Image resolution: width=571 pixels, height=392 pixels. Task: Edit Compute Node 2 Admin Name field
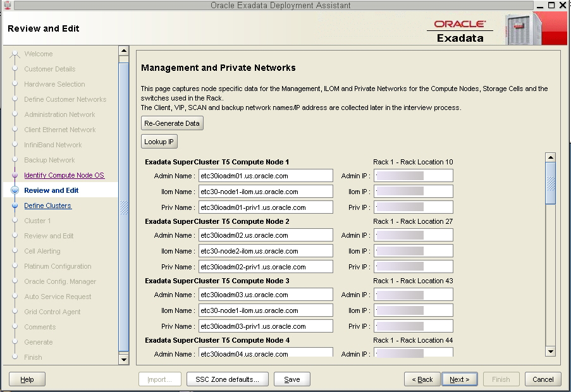coord(266,235)
